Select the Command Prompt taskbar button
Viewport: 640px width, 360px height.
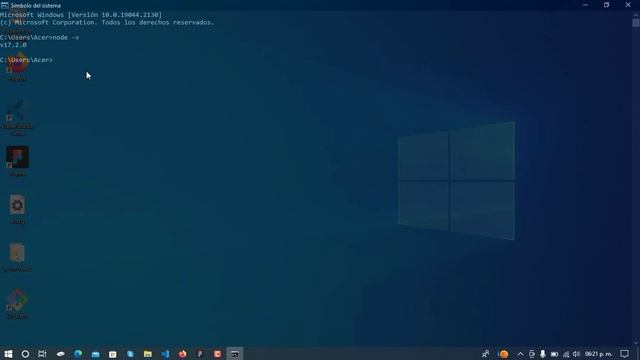click(235, 354)
